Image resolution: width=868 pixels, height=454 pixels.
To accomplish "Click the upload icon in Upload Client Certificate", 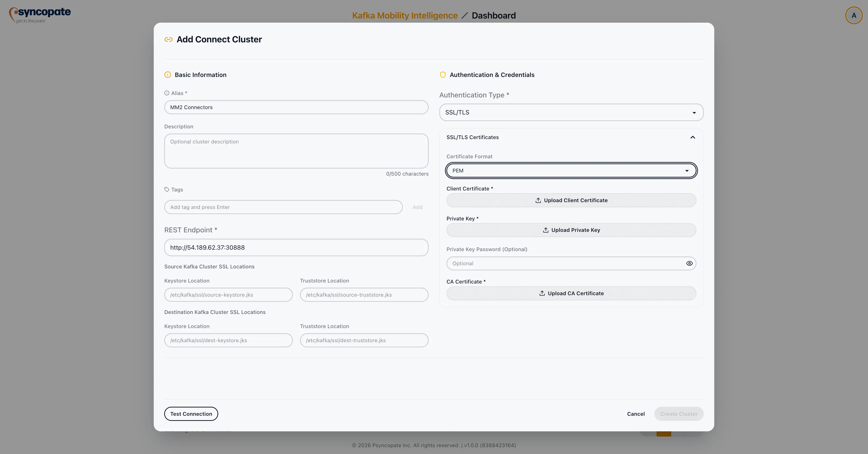I will (x=538, y=200).
